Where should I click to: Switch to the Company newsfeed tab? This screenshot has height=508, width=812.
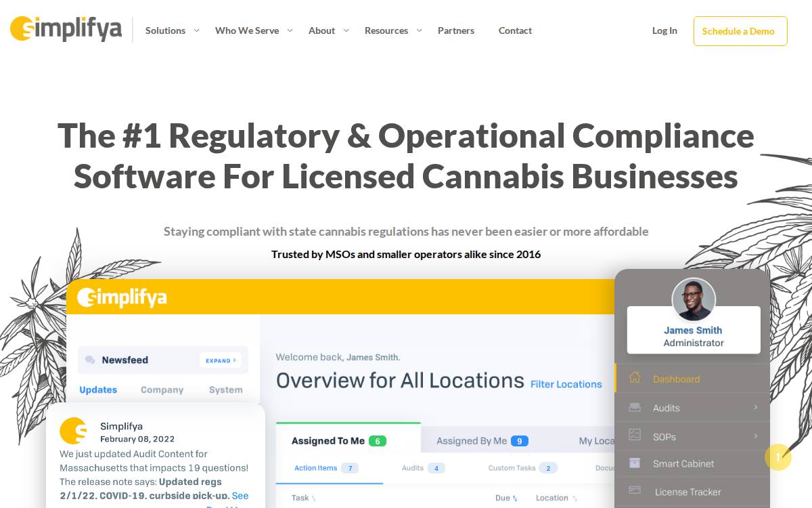coord(162,389)
